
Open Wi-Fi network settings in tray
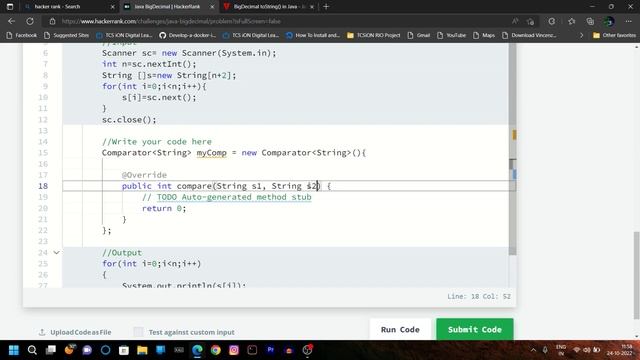coord(577,350)
